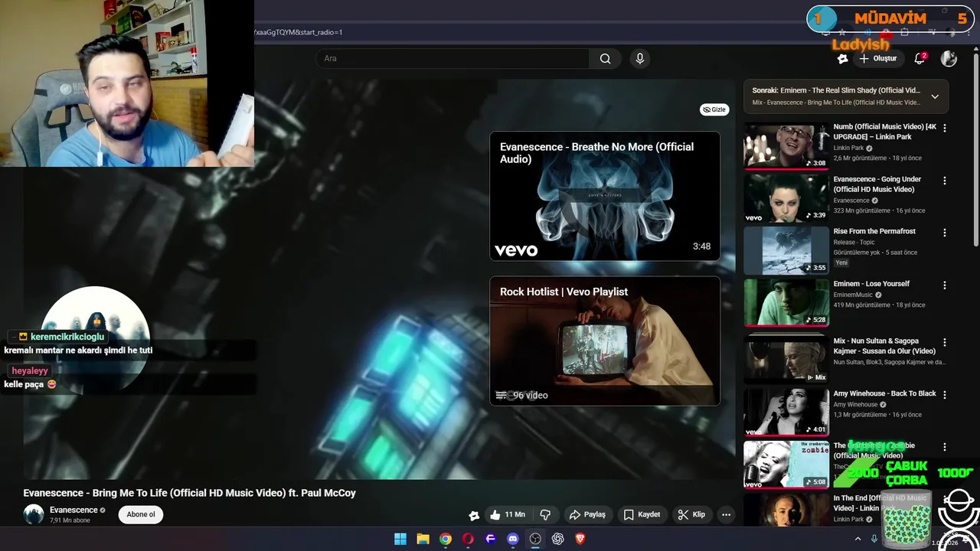Click Oluştur create button
The image size is (980, 551).
(877, 58)
